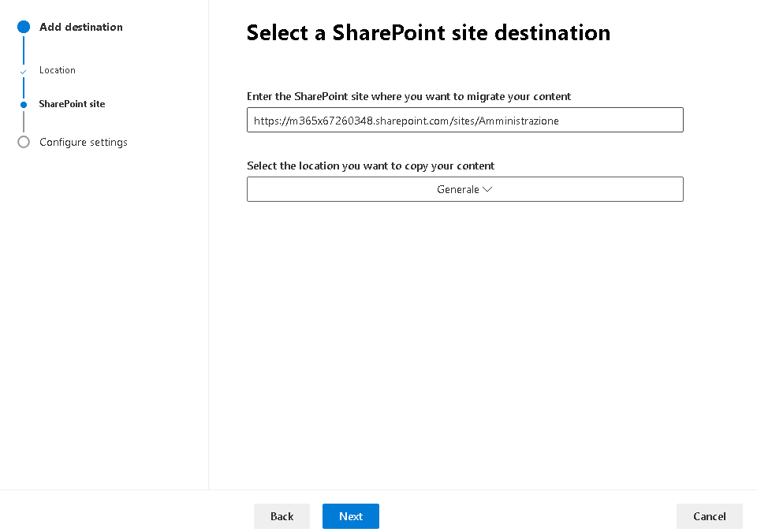757x532 pixels.
Task: Click the SharePoint site blue dot
Action: coord(23,104)
